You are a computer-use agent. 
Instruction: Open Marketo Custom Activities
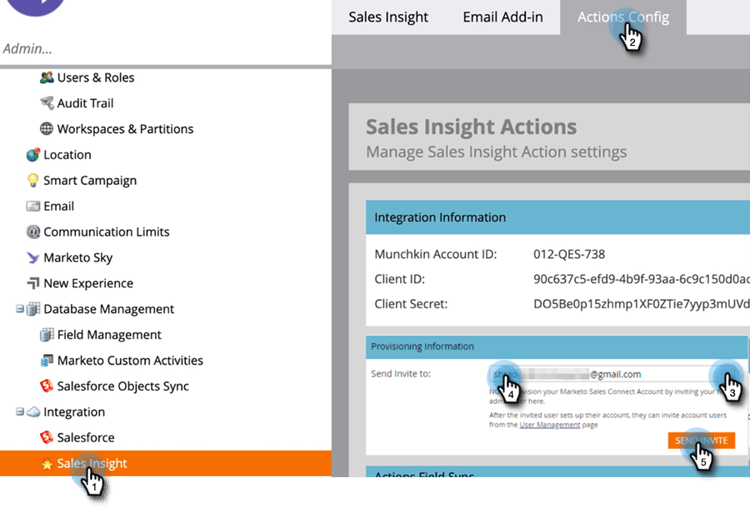click(x=130, y=360)
